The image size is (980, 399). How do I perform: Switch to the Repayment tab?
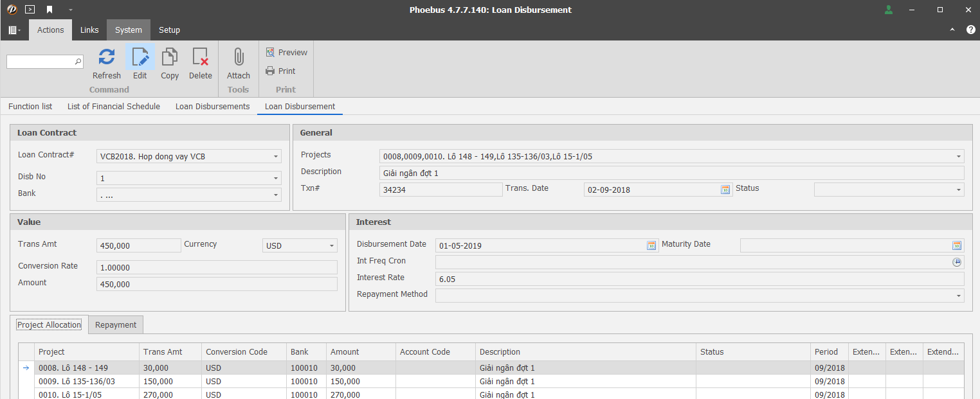point(116,325)
